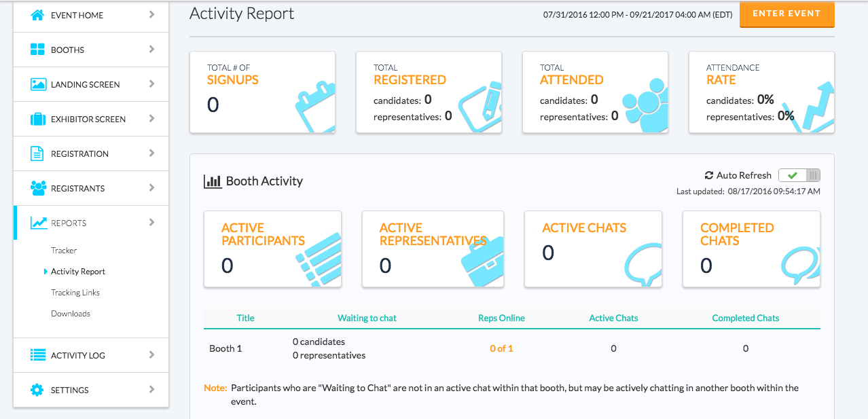Viewport: 868px width, 419px height.
Task: Collapse the Reports menu chevron
Action: click(151, 222)
